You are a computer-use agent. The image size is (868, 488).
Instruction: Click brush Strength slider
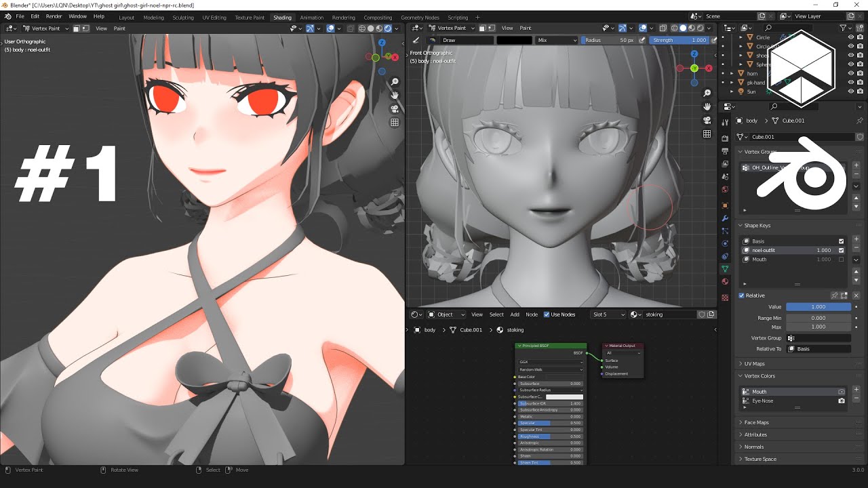pyautogui.click(x=679, y=40)
